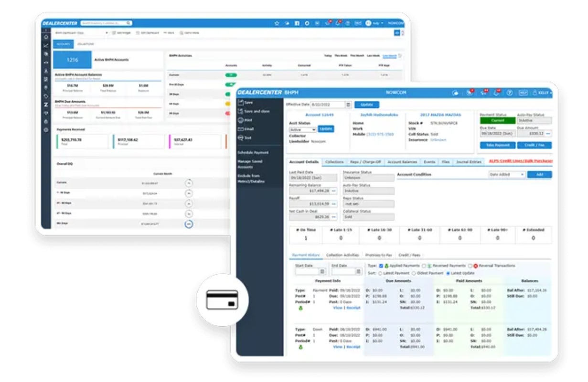The height and width of the screenshot is (382, 588).
Task: Open Effective Date calendar picker icon
Action: click(x=348, y=105)
